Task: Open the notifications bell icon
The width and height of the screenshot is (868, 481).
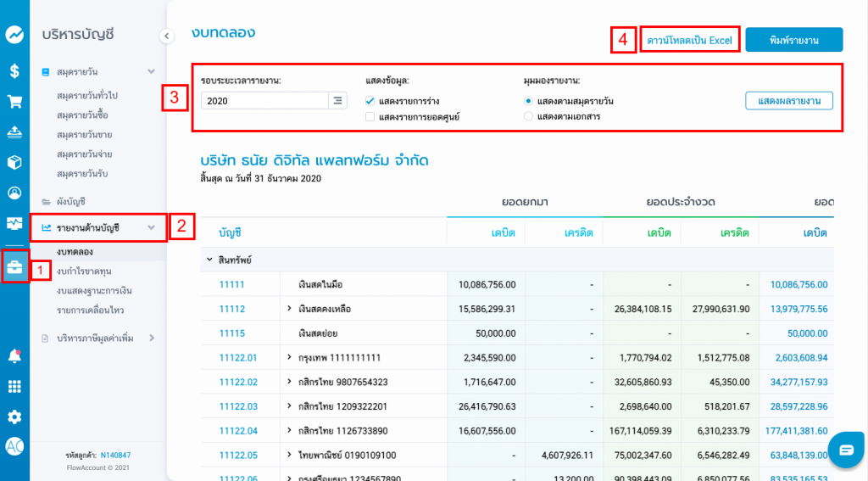Action: [14, 355]
